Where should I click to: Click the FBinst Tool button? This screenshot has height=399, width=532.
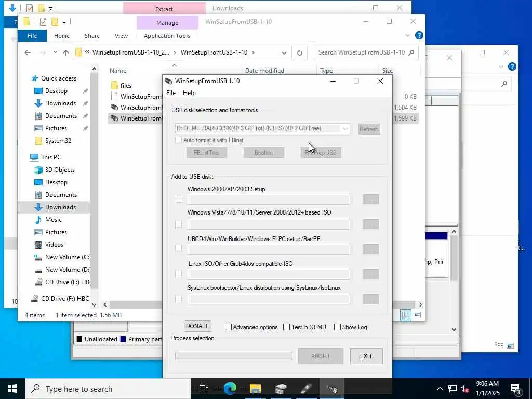coord(207,153)
